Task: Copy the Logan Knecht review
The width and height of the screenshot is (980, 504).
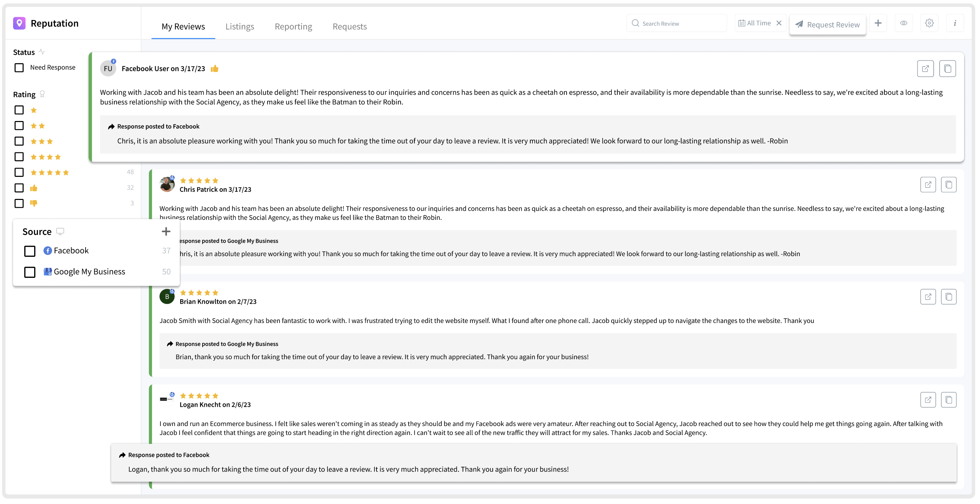Action: (948, 400)
